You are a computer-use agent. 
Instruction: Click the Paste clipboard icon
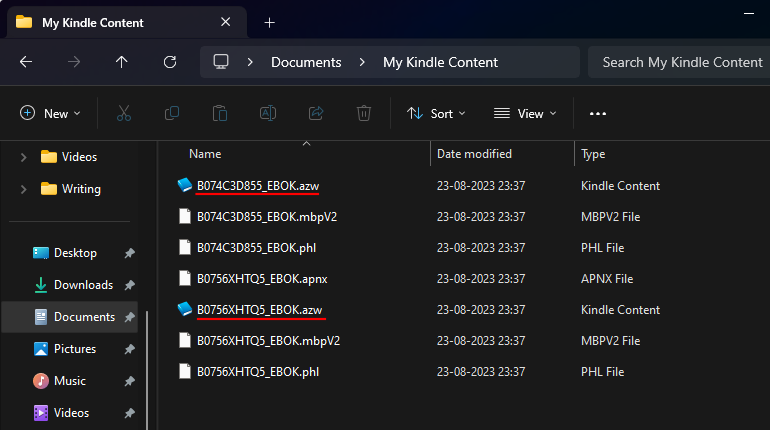click(220, 114)
